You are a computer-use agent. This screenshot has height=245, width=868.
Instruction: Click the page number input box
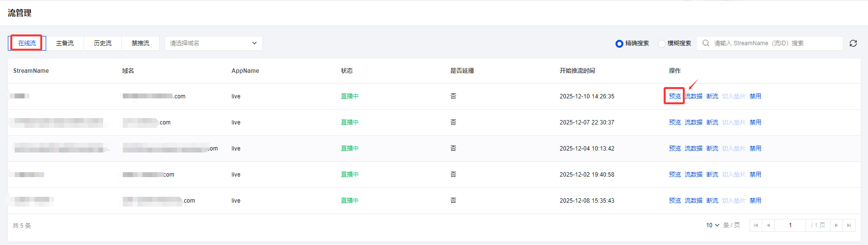(x=790, y=225)
